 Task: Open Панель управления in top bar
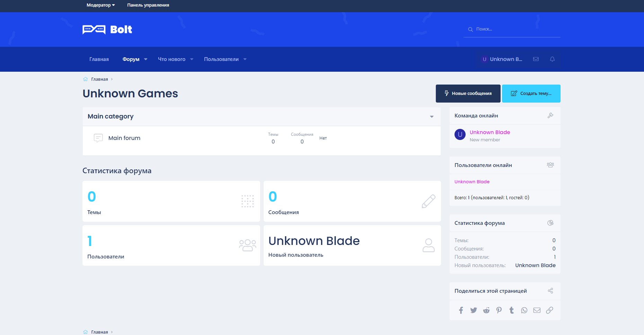click(x=148, y=5)
